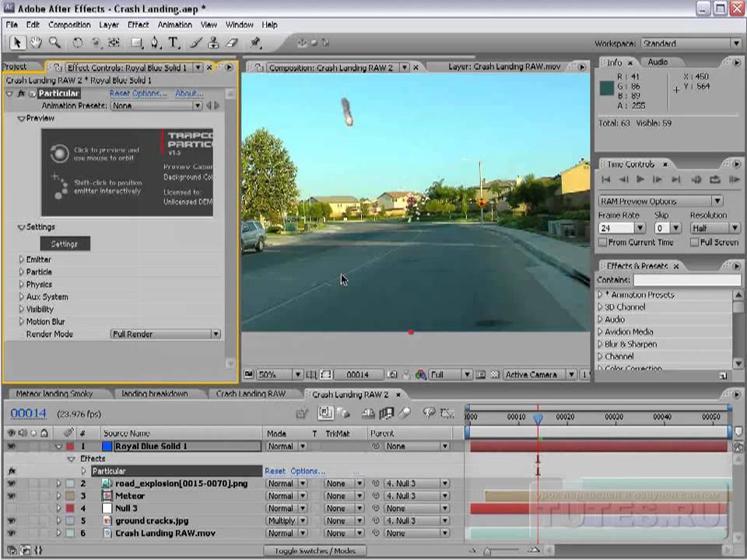747x560 pixels.
Task: Check the Full Screen checkbox
Action: coord(693,243)
